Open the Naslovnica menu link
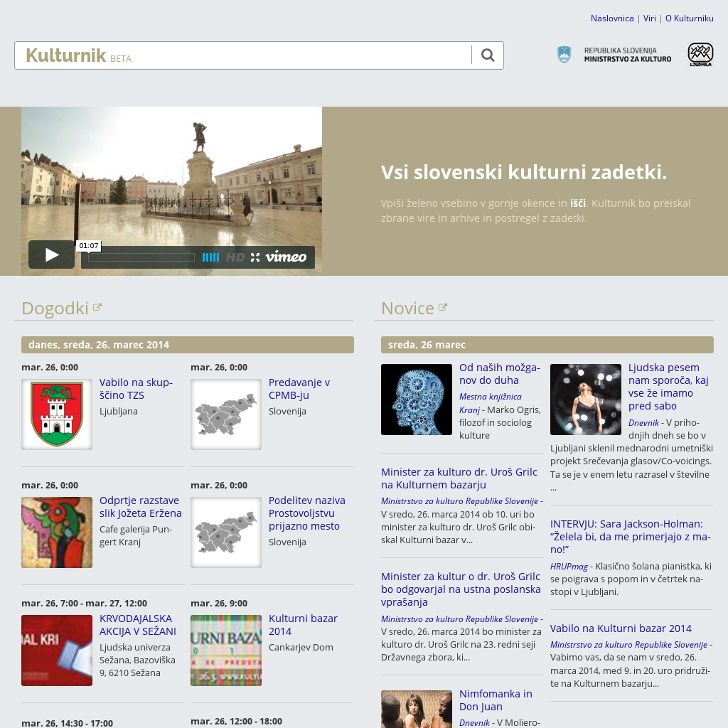This screenshot has height=728, width=728. coord(612,18)
